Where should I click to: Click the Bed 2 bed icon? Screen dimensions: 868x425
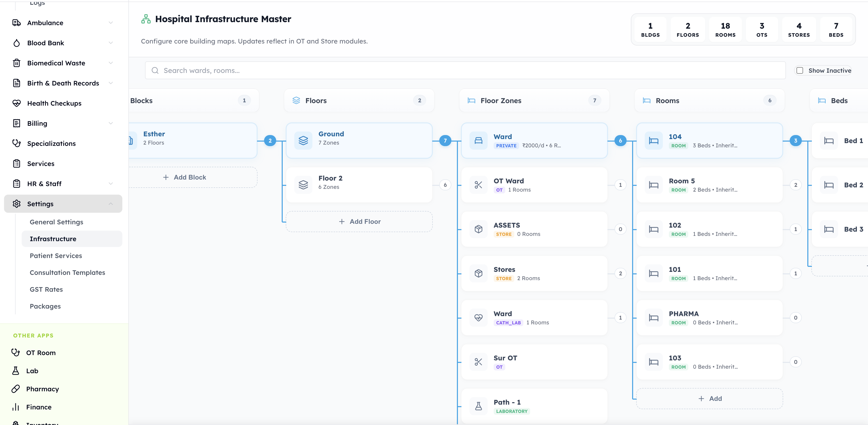(x=829, y=185)
